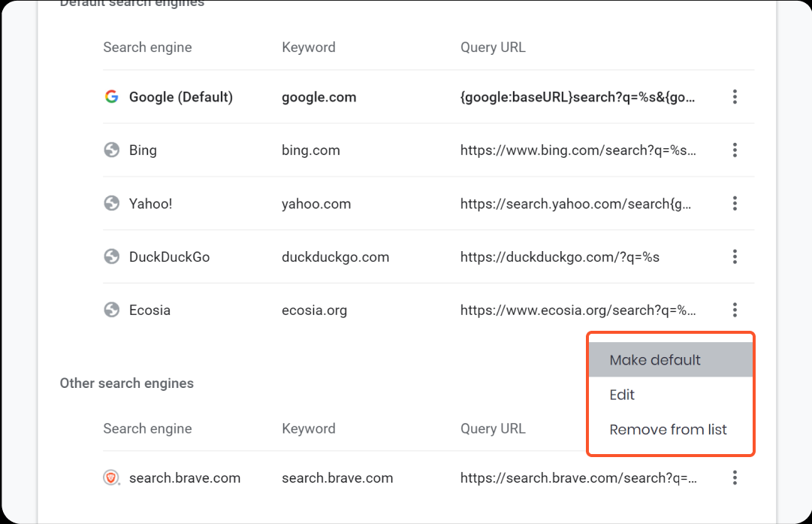Click the globe icon beside DuckDuckGo
Screen dimensions: 812x524
[x=111, y=257]
